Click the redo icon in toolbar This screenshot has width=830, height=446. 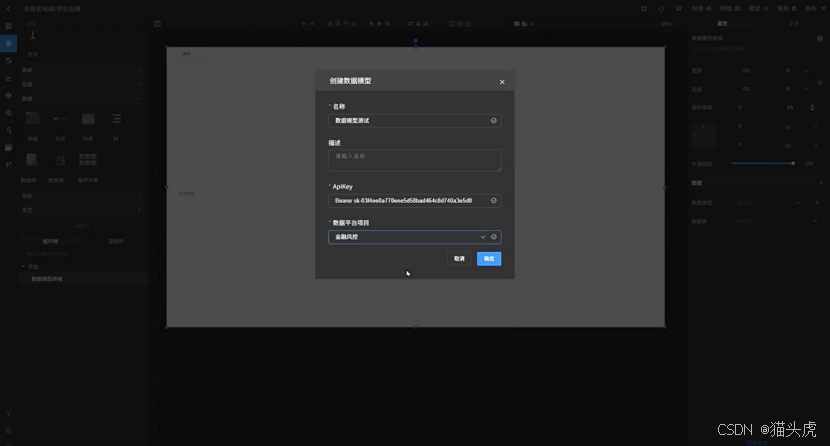coord(312,24)
